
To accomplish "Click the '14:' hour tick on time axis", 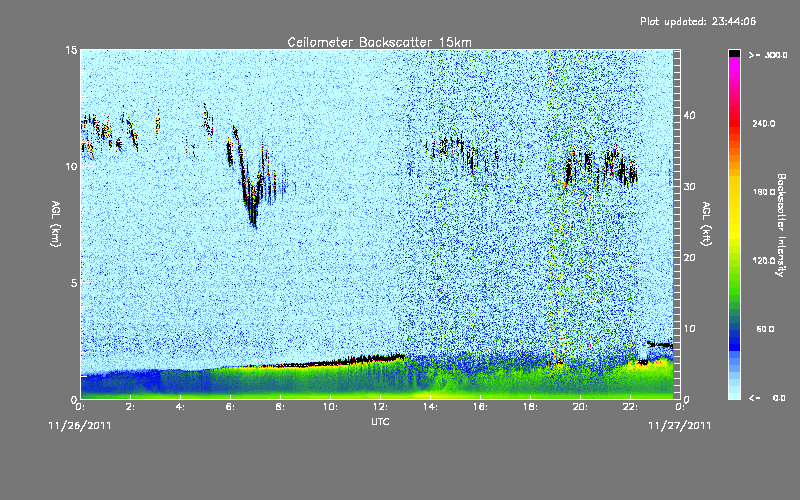I will point(431,407).
